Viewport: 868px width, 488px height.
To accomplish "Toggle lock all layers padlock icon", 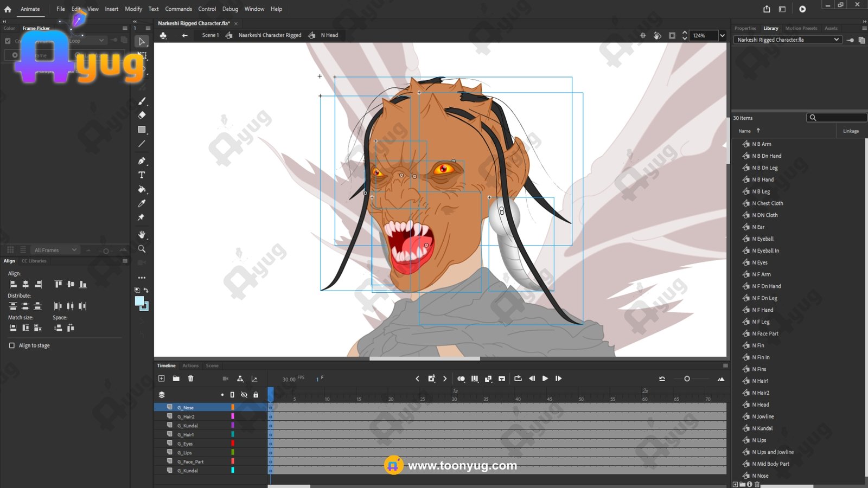I will [256, 395].
